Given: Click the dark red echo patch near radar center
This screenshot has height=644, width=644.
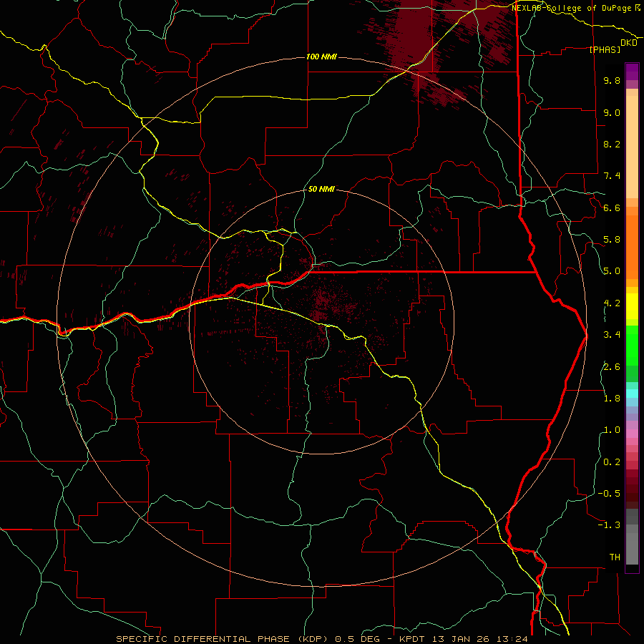Looking at the screenshot, I should 323,303.
